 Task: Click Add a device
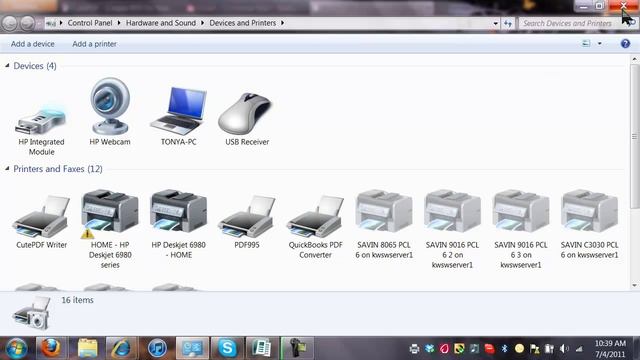[x=33, y=44]
